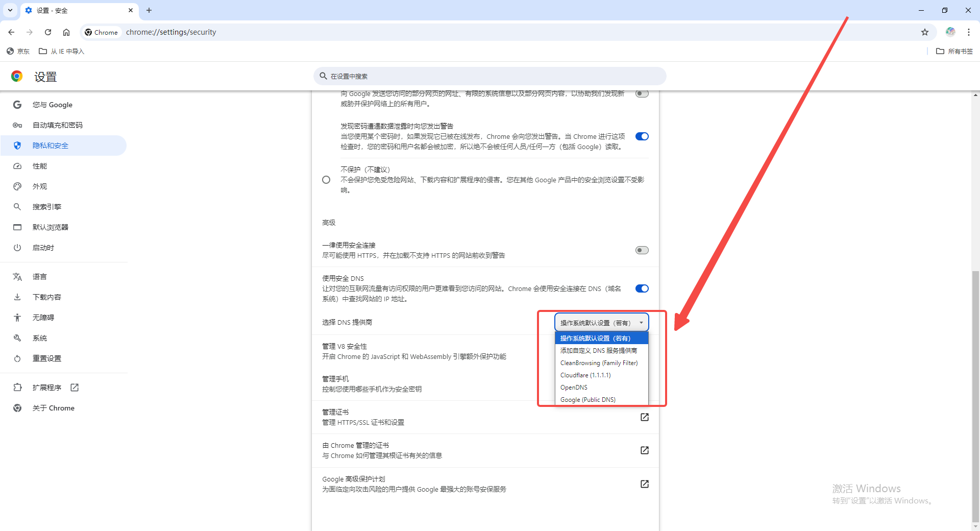This screenshot has width=980, height=531.
Task: Open 扩展程序 in new tab
Action: click(64, 388)
